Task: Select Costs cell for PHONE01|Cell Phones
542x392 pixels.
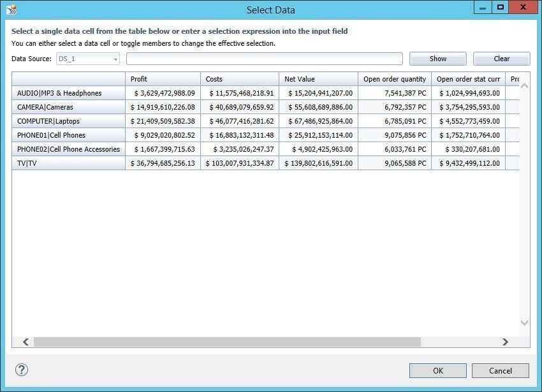Action: [239, 135]
